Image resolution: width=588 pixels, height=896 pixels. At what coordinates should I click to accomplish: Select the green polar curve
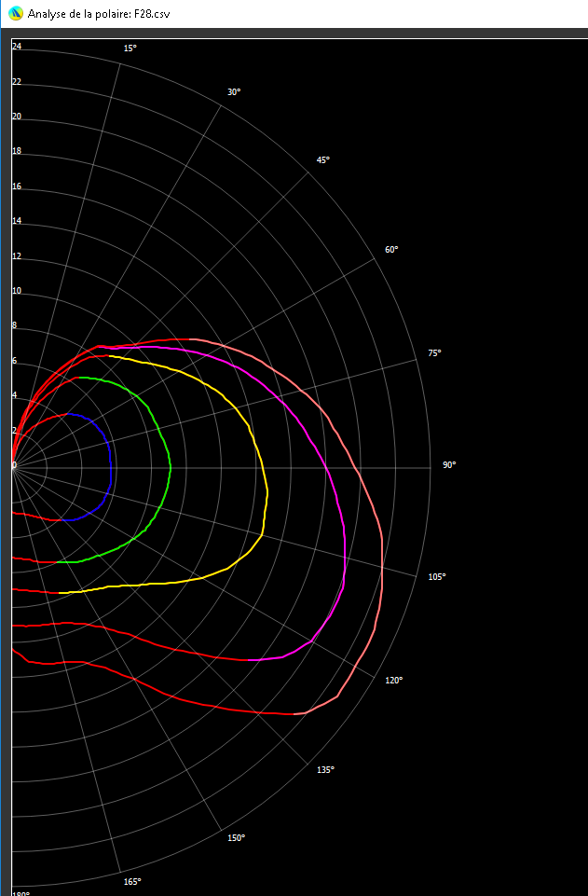pyautogui.click(x=170, y=467)
